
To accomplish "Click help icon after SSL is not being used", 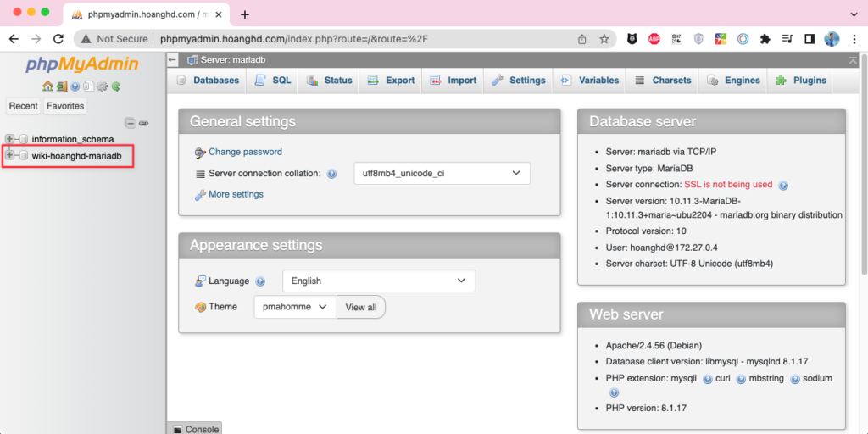I will [x=783, y=186].
